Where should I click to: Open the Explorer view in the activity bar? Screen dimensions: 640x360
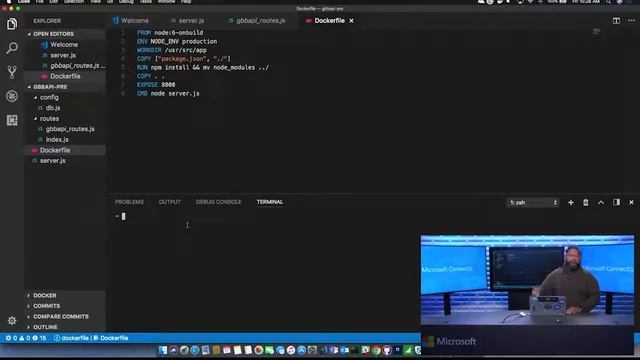click(12, 24)
